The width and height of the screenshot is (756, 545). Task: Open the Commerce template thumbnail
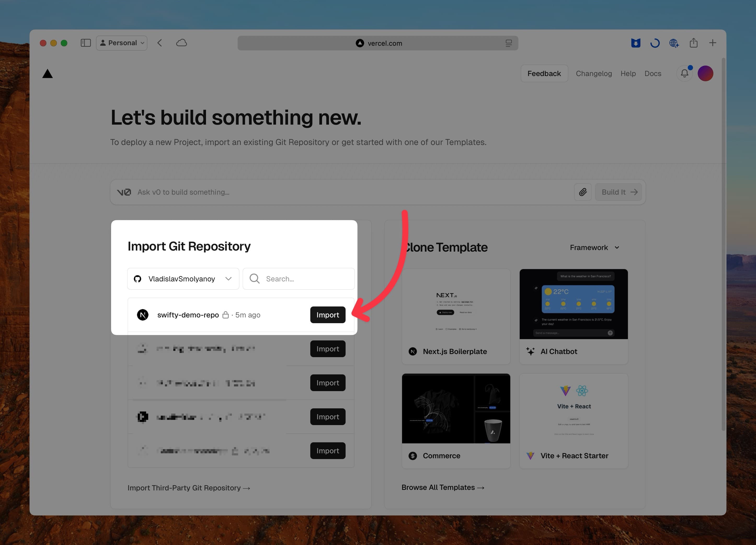pyautogui.click(x=456, y=408)
